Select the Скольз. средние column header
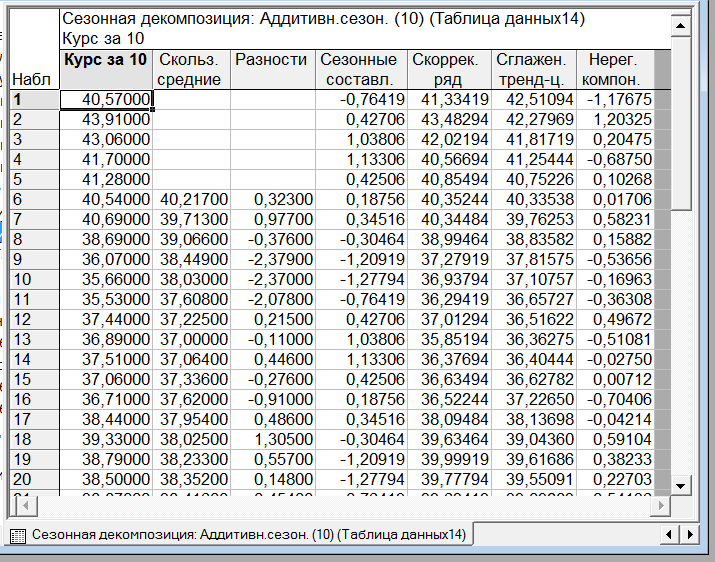This screenshot has height=562, width=715. (x=192, y=69)
